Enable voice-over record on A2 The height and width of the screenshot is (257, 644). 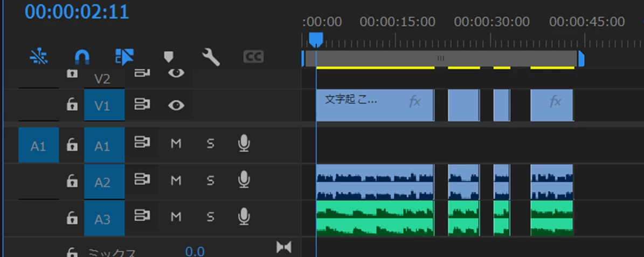point(244,180)
